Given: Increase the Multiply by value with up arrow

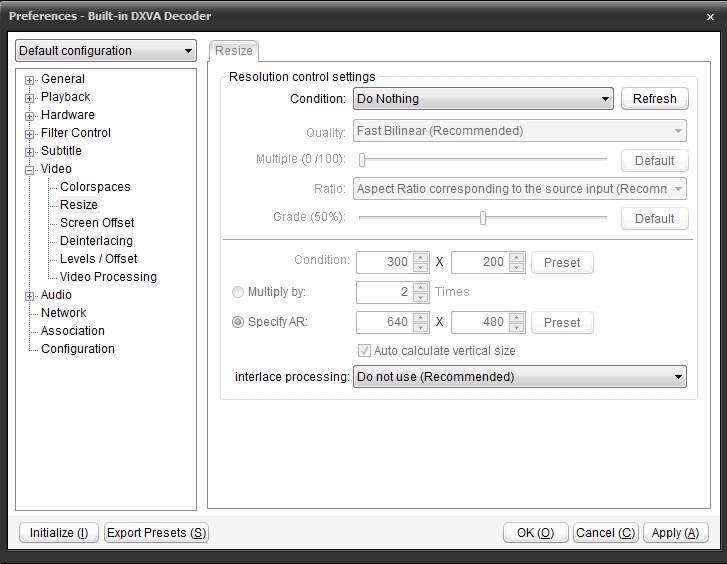Looking at the screenshot, I should pos(421,288).
